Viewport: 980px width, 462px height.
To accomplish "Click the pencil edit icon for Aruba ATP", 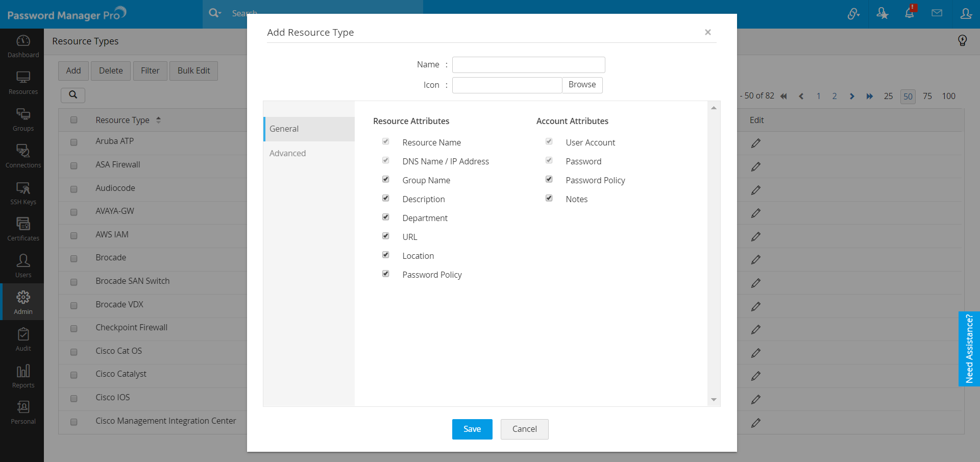I will point(756,143).
